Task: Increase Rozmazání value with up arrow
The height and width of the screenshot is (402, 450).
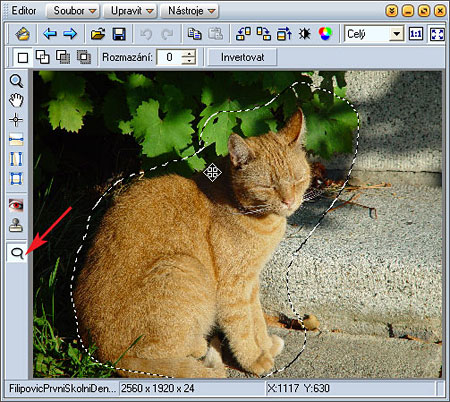Action: tap(189, 53)
